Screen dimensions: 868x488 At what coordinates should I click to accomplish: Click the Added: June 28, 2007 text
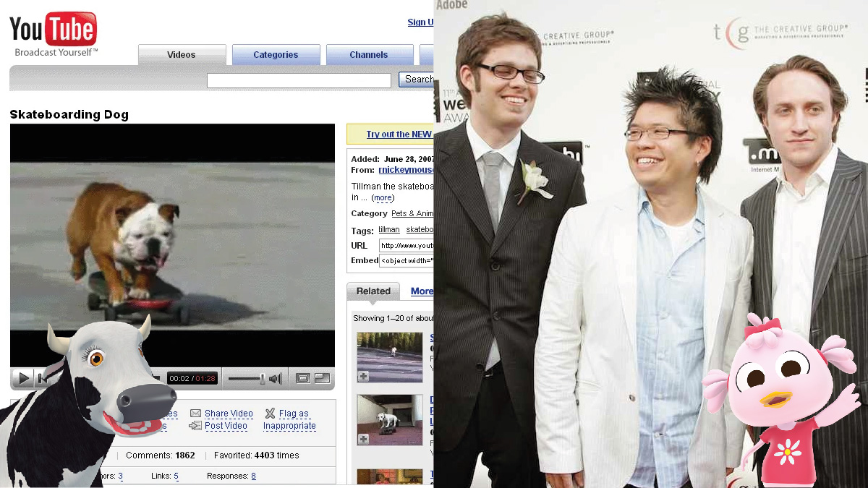pyautogui.click(x=392, y=159)
